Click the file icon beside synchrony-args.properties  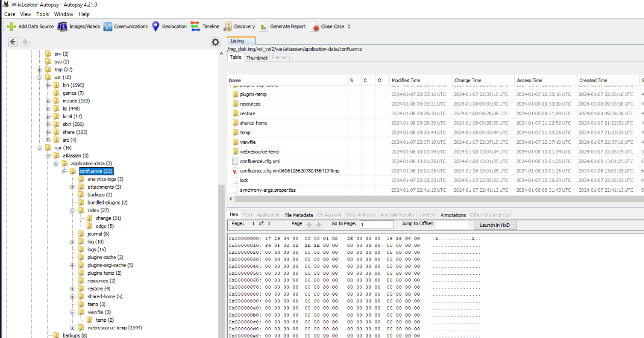click(x=235, y=190)
